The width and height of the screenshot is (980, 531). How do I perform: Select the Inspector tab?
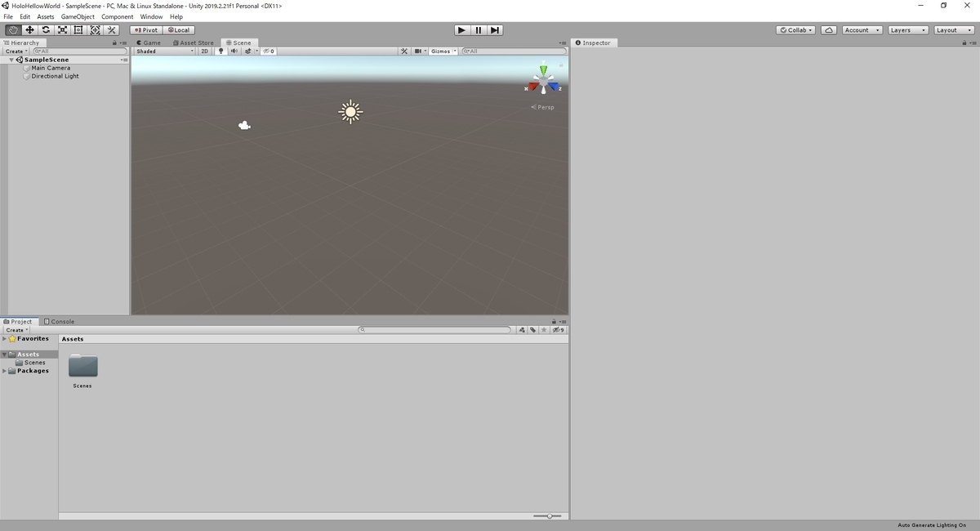(593, 42)
